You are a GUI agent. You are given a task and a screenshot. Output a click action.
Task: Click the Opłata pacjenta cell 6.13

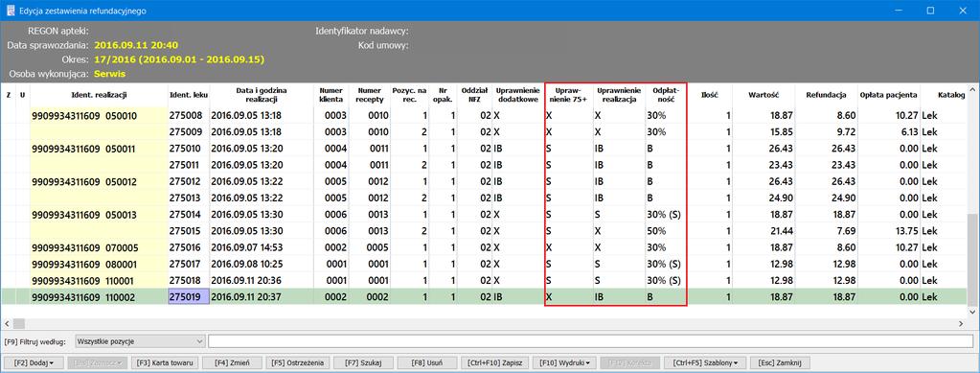click(x=888, y=132)
